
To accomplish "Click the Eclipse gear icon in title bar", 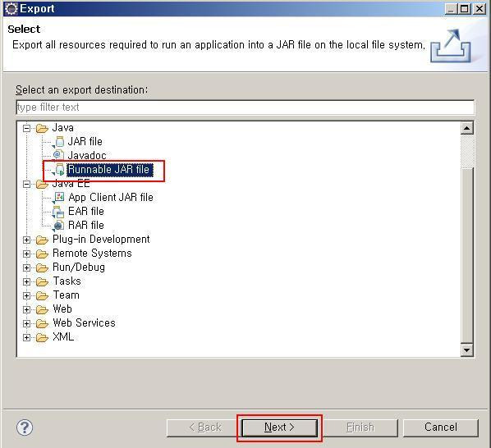I will point(11,8).
